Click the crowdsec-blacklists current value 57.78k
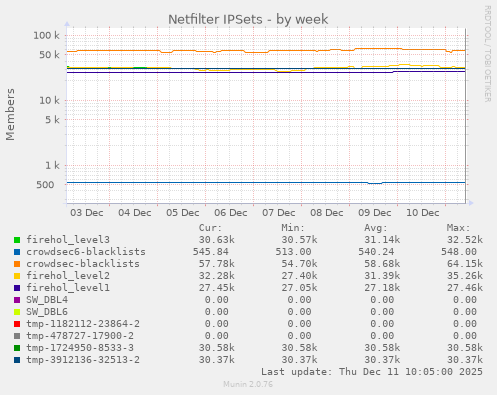The height and width of the screenshot is (395, 497). (217, 264)
